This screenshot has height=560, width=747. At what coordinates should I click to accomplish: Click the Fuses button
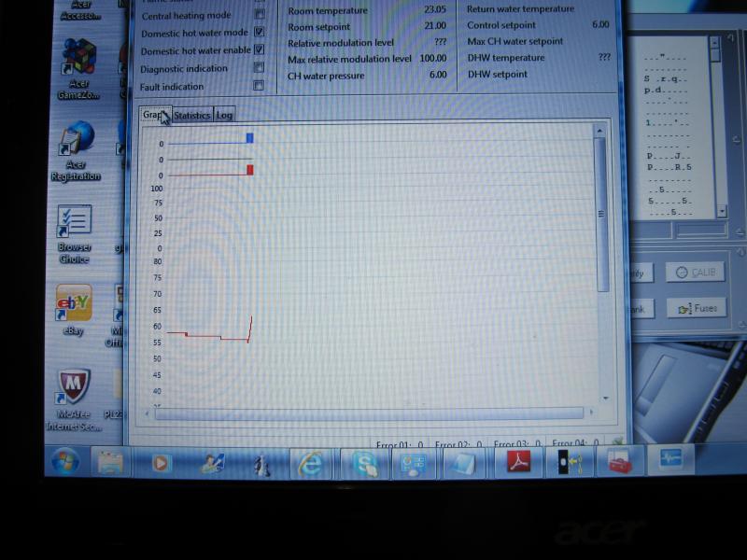696,308
